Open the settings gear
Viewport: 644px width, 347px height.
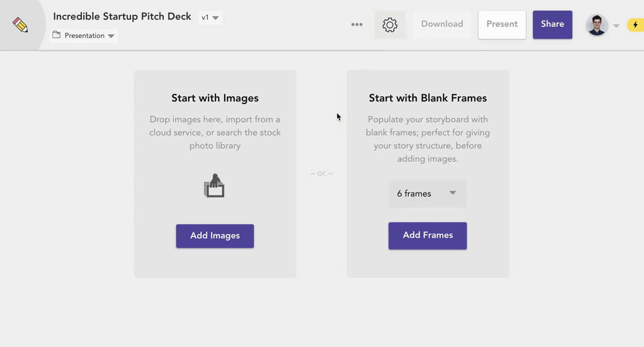[390, 24]
